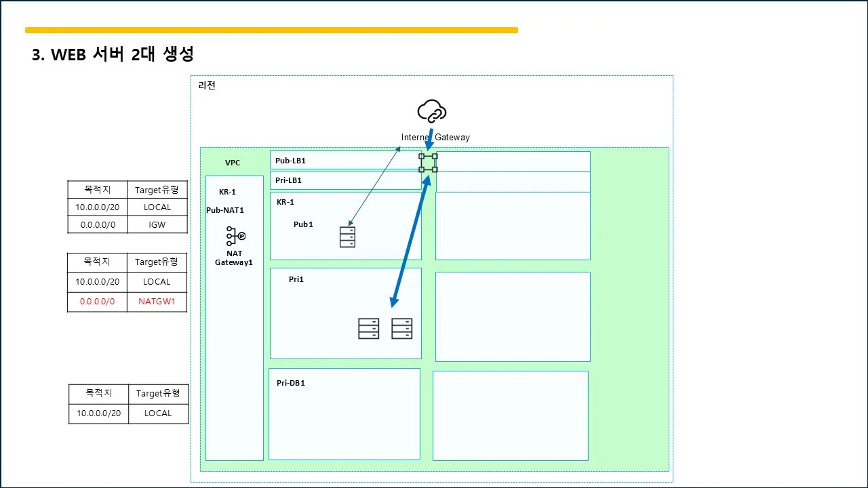Select the server icon in Pub1 subnet
This screenshot has width=868, height=488.
347,237
